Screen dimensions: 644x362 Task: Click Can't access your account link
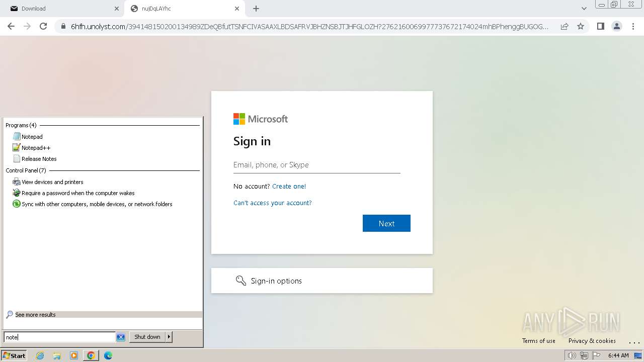click(273, 203)
